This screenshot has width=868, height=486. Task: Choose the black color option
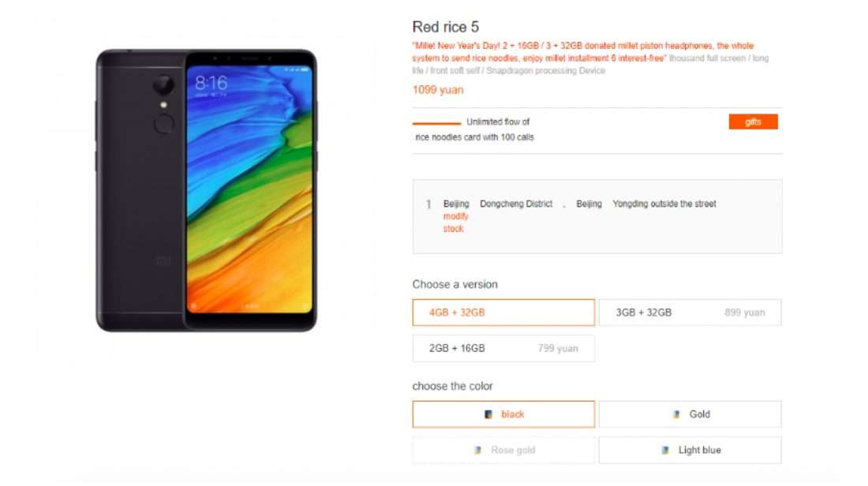pyautogui.click(x=503, y=414)
